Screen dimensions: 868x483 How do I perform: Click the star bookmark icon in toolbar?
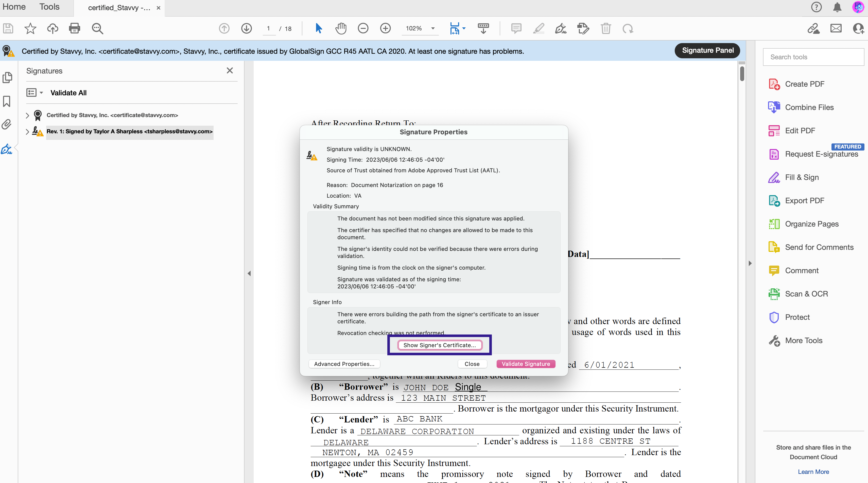pos(30,28)
